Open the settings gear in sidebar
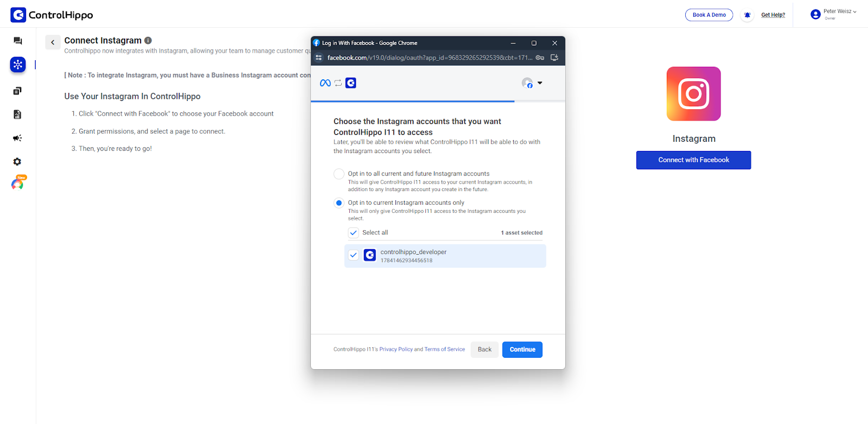The width and height of the screenshot is (868, 424). click(x=17, y=162)
